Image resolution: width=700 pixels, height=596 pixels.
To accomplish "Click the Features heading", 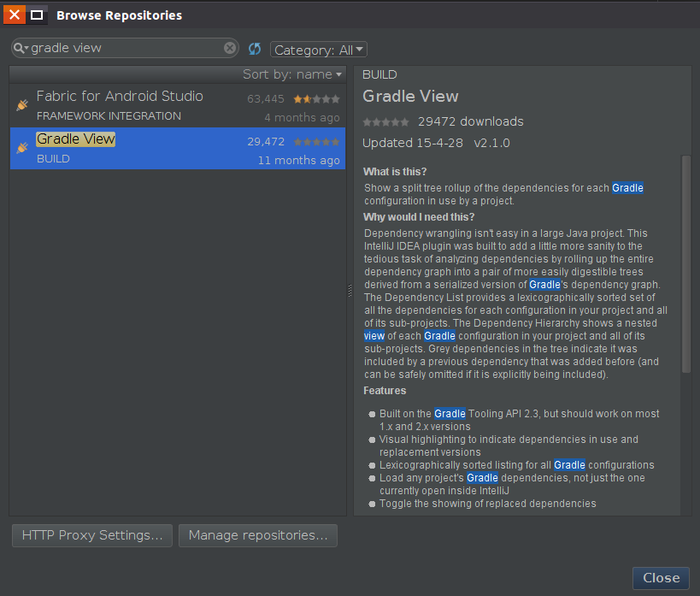I will [385, 391].
